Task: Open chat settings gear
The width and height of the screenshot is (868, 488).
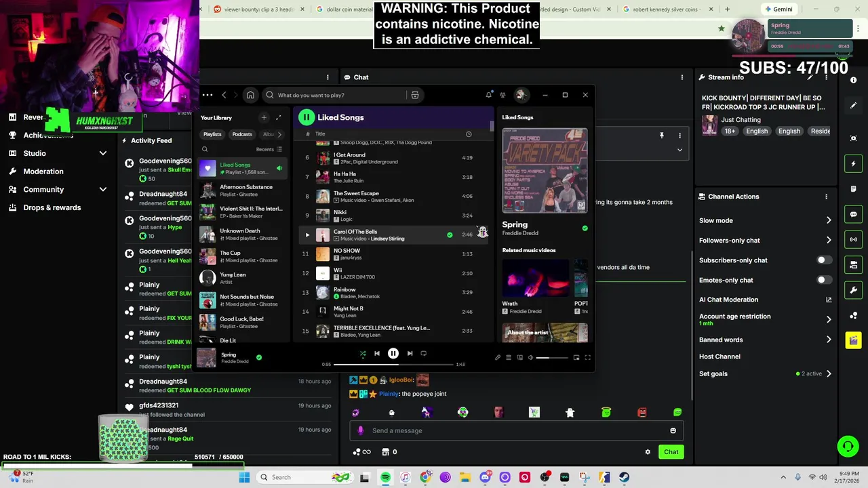Action: point(648,452)
